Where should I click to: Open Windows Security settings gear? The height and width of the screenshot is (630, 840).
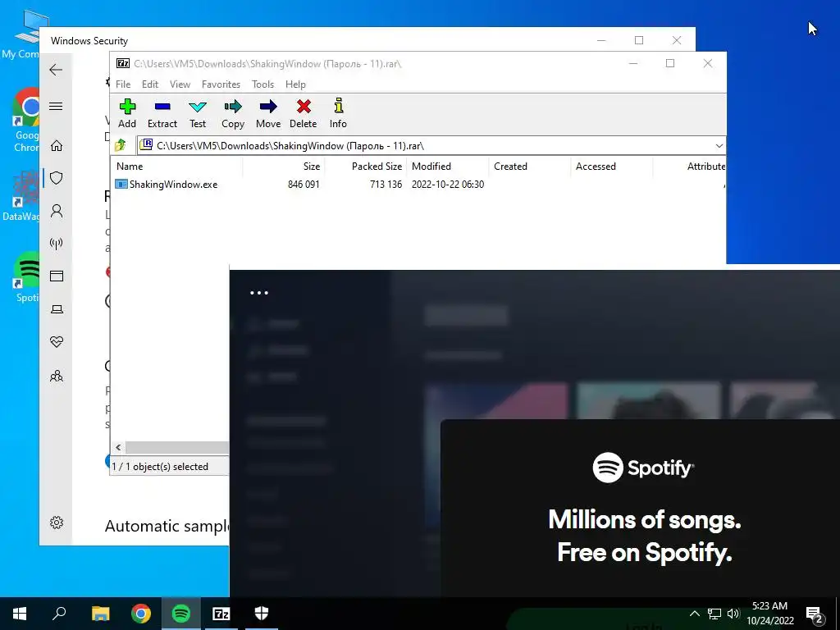pyautogui.click(x=57, y=523)
